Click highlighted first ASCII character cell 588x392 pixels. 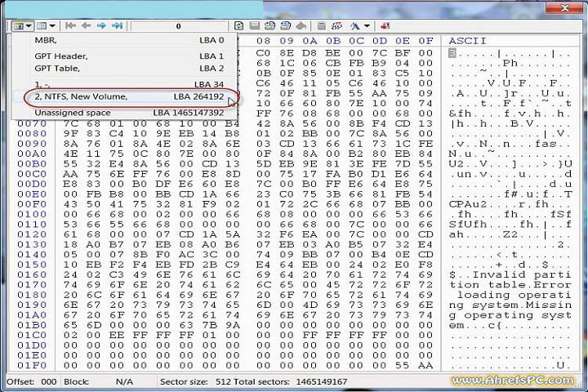coord(452,53)
